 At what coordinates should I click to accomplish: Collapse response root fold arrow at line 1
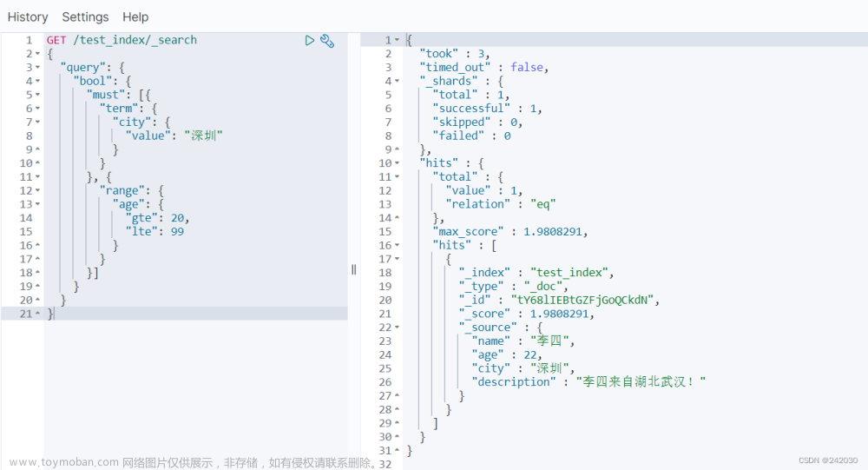[x=397, y=41]
